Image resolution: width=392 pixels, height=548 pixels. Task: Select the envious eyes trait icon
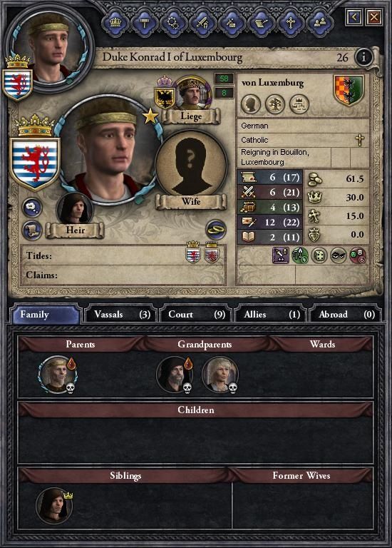[x=339, y=255]
